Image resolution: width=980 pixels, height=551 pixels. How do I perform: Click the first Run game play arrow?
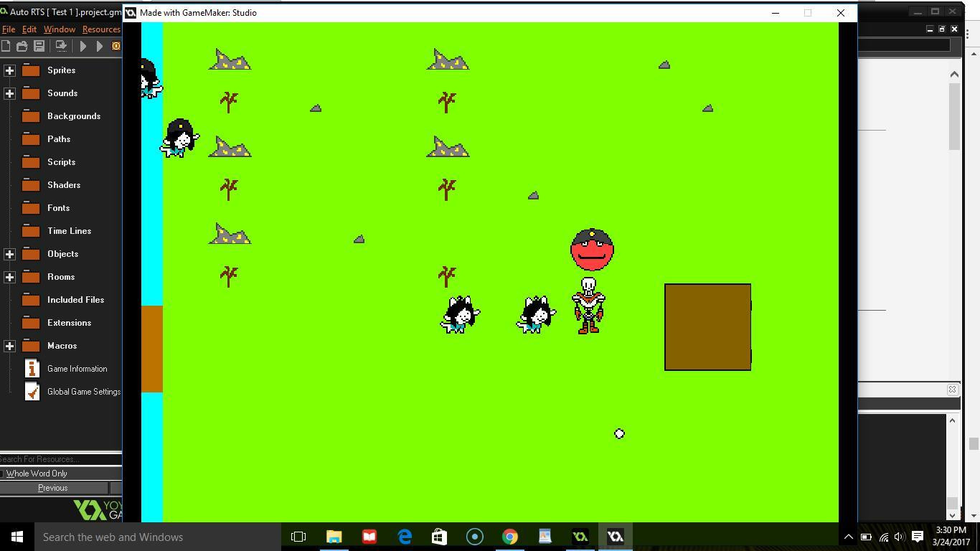(x=83, y=46)
